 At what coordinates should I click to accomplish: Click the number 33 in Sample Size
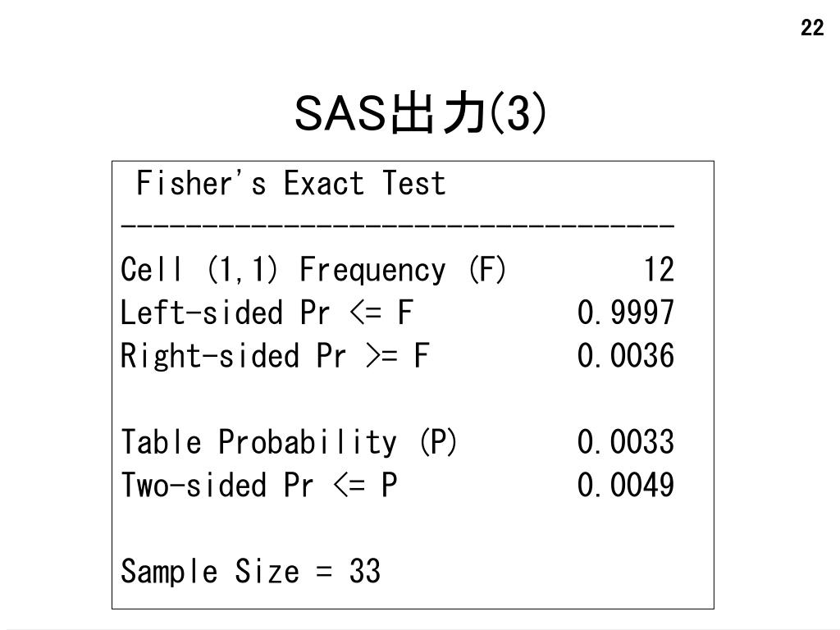365,572
